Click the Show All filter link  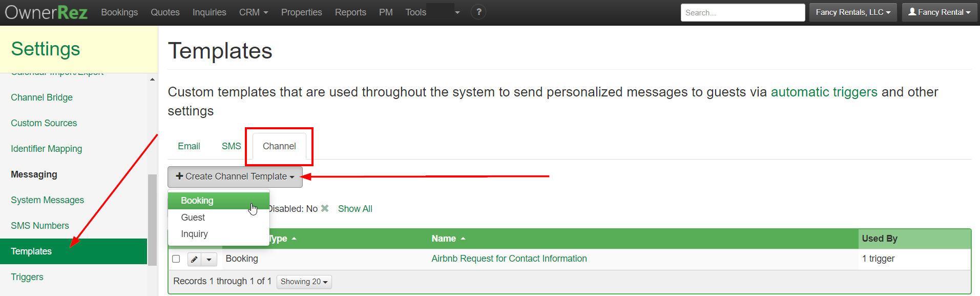355,208
